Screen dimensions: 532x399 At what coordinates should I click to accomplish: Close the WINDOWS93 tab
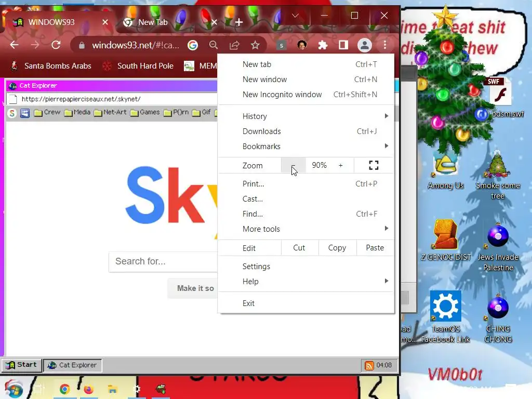click(x=105, y=22)
